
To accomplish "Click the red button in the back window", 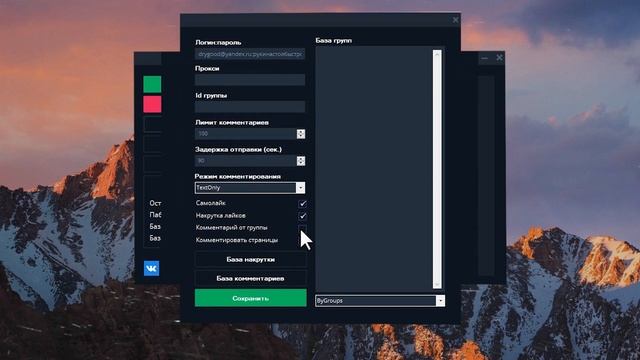I will pyautogui.click(x=152, y=104).
